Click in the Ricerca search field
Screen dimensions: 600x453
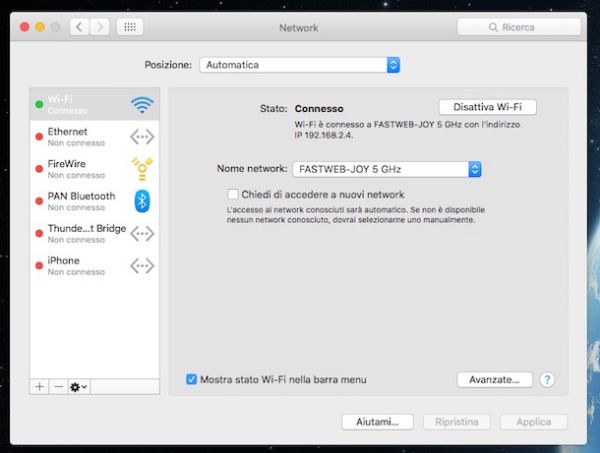[519, 27]
